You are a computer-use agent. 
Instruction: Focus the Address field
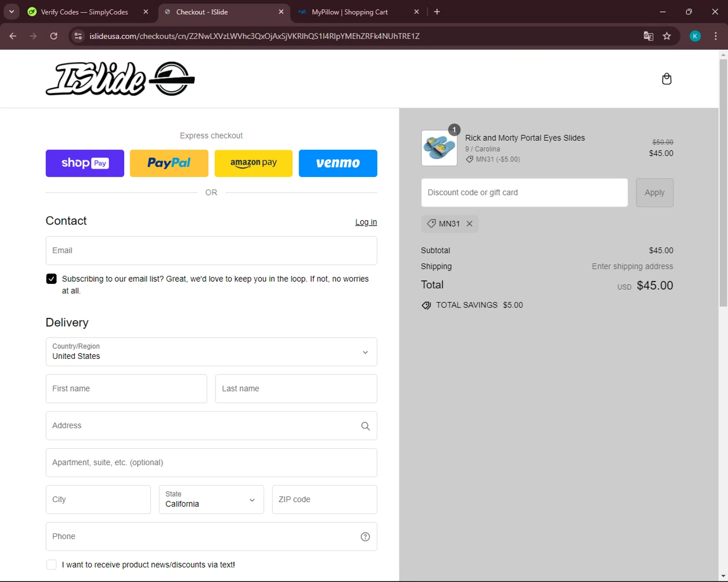pyautogui.click(x=211, y=426)
